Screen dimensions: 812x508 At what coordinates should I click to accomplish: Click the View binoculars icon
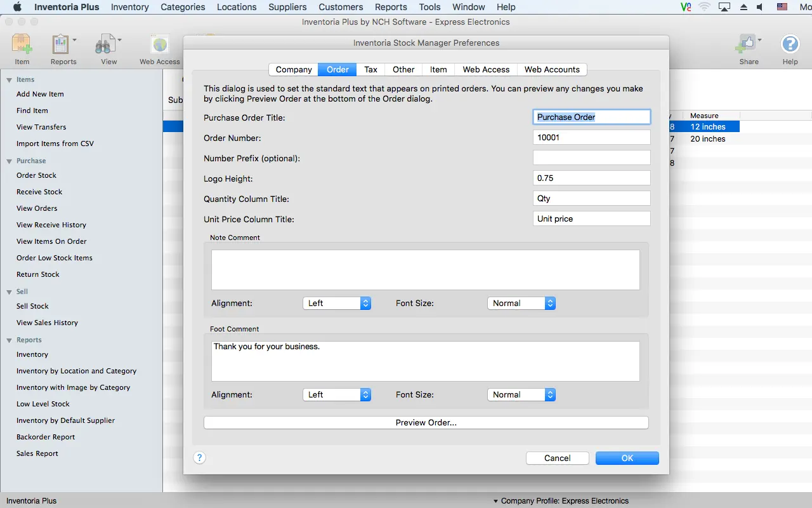pyautogui.click(x=105, y=46)
